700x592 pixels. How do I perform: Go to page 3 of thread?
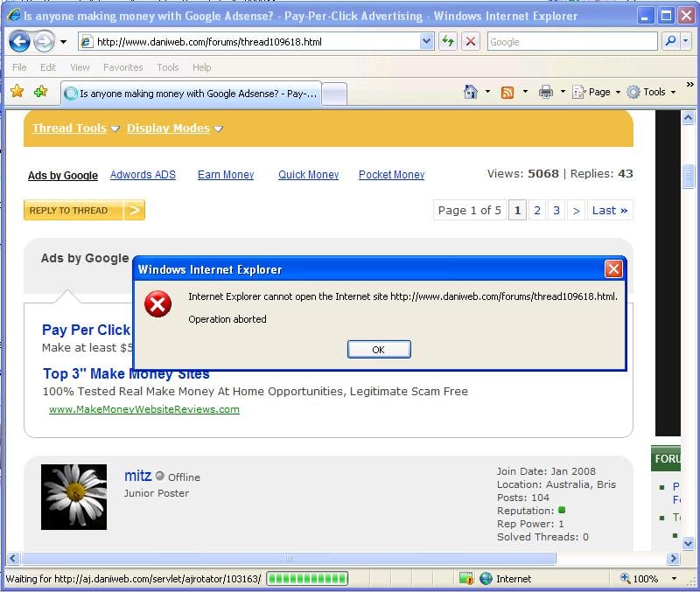(556, 210)
